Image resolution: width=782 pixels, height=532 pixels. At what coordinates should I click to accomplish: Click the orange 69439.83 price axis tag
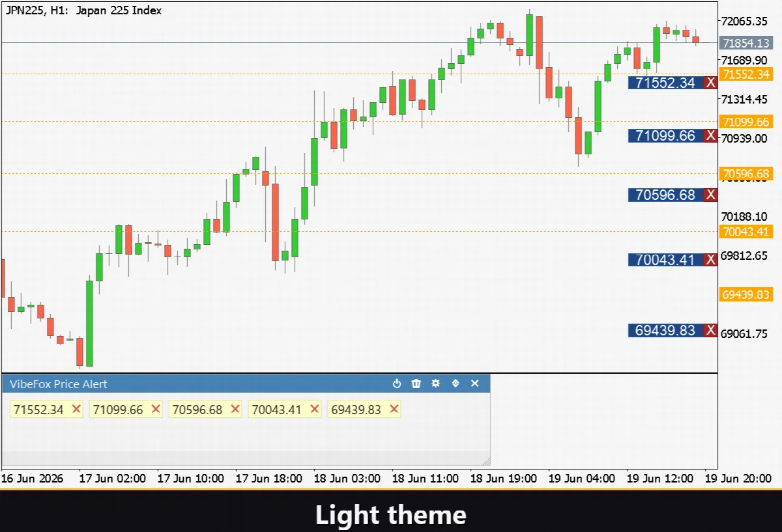pyautogui.click(x=746, y=294)
